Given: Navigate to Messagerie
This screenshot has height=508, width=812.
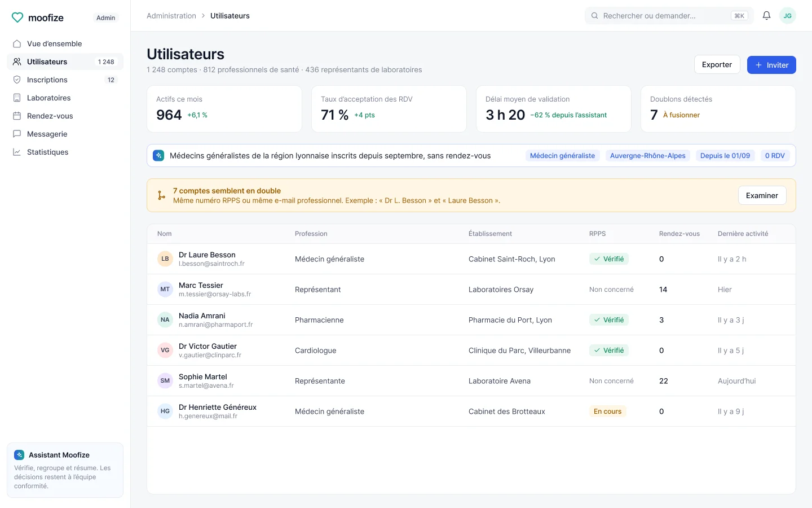Looking at the screenshot, I should [65, 134].
